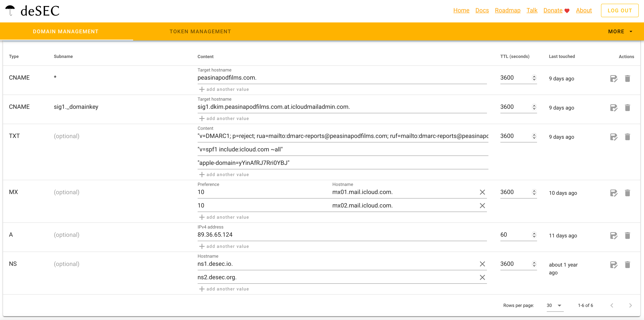Go to the next page arrow
The width and height of the screenshot is (644, 320).
631,305
